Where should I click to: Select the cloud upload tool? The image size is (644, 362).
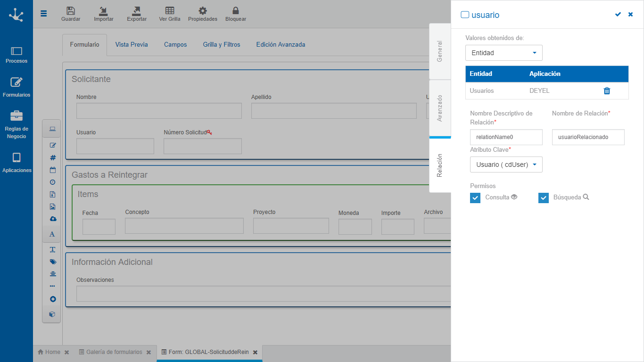[53, 219]
